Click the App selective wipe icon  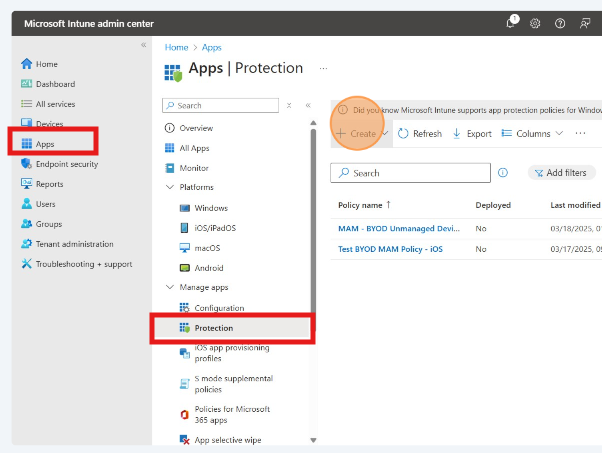185,440
